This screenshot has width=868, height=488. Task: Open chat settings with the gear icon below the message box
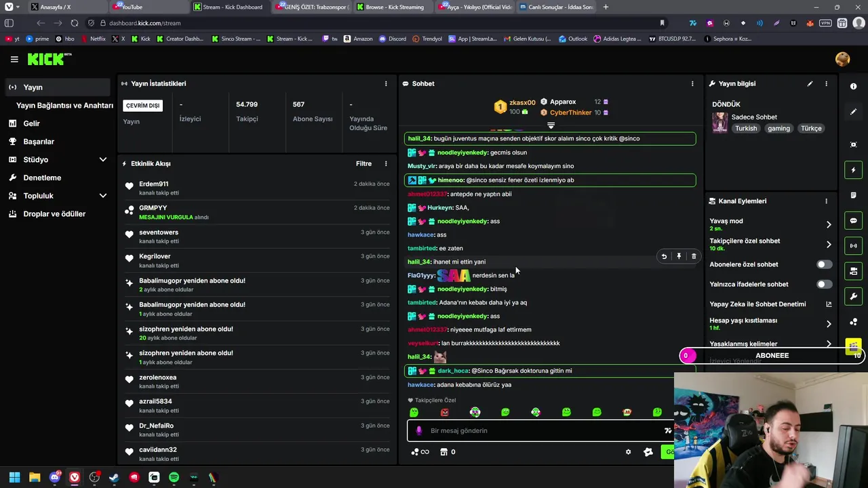click(628, 452)
